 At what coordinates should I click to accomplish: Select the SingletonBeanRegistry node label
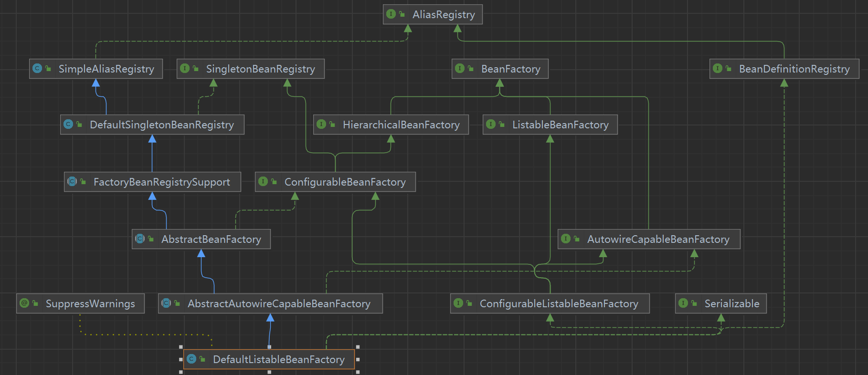pyautogui.click(x=260, y=69)
